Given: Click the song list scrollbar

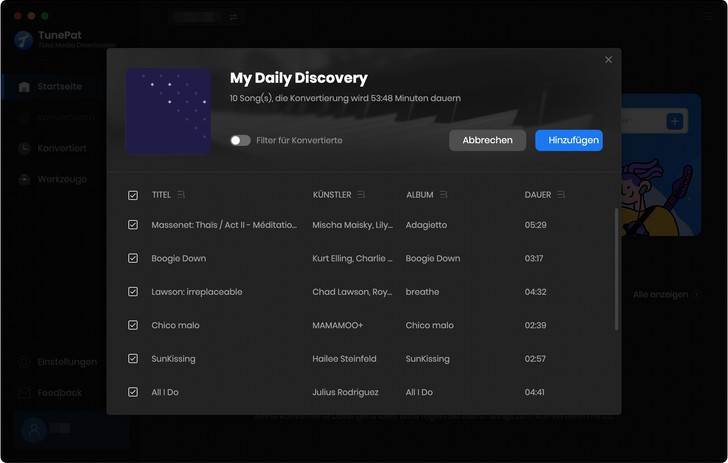Looking at the screenshot, I should (617, 269).
